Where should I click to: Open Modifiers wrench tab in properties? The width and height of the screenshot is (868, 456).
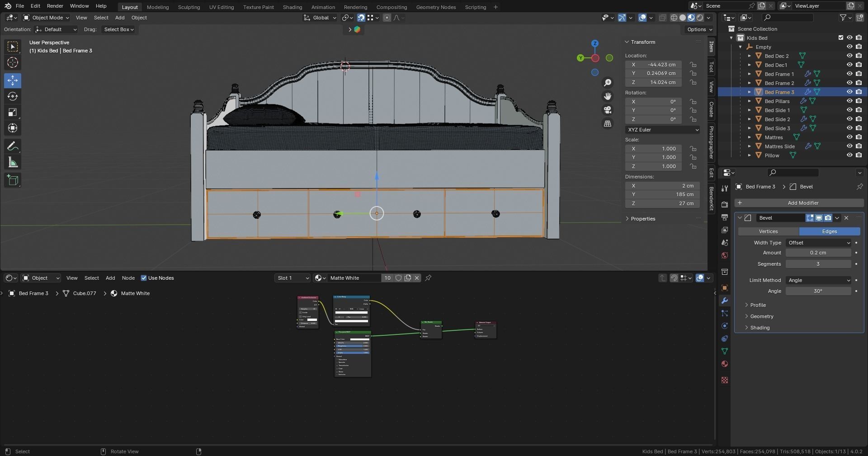pyautogui.click(x=725, y=301)
